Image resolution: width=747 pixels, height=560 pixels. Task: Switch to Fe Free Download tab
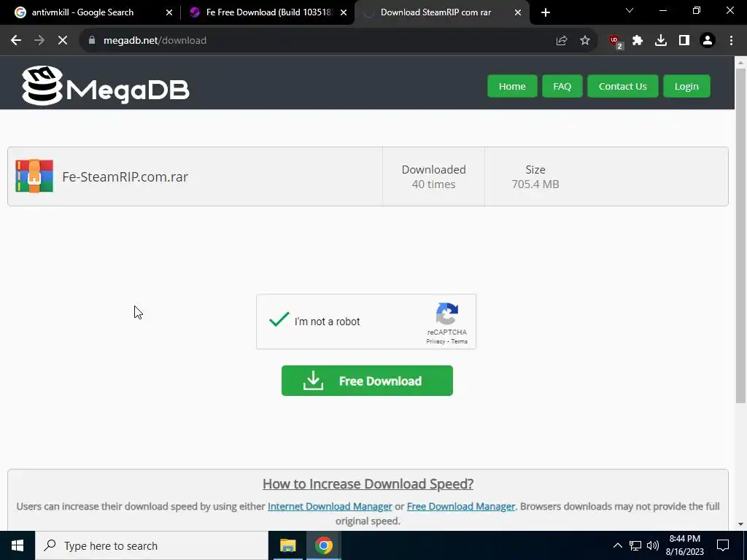pos(268,12)
